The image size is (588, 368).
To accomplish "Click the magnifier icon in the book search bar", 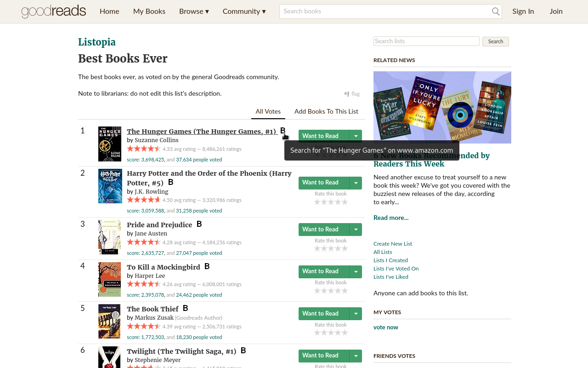I will tap(495, 11).
